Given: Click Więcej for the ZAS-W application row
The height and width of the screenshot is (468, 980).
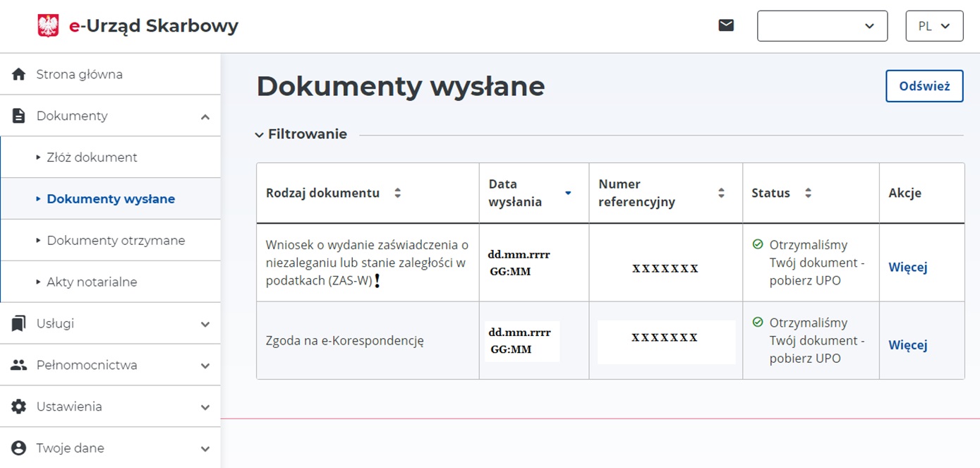Looking at the screenshot, I should click(907, 267).
